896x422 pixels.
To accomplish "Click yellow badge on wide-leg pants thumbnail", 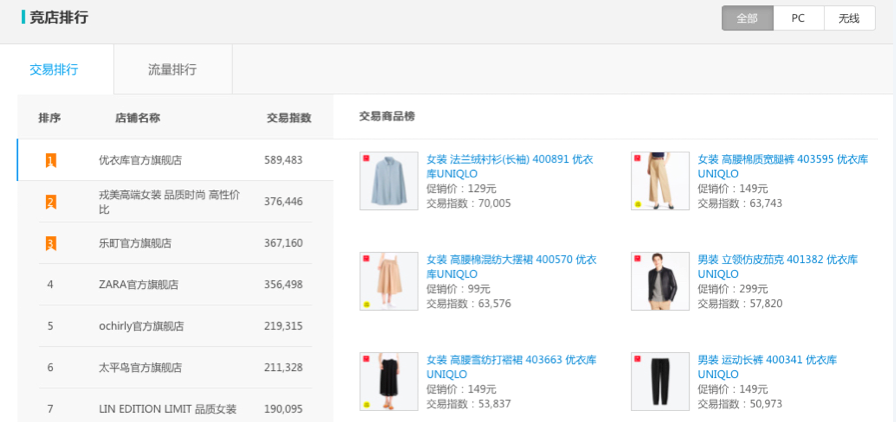I will pos(637,204).
